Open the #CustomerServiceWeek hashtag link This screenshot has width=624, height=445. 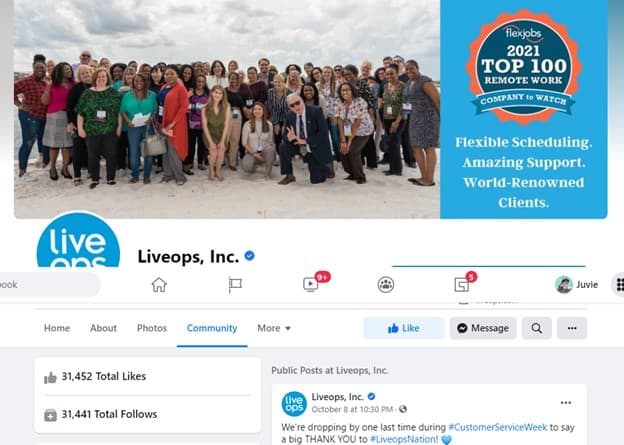point(497,427)
